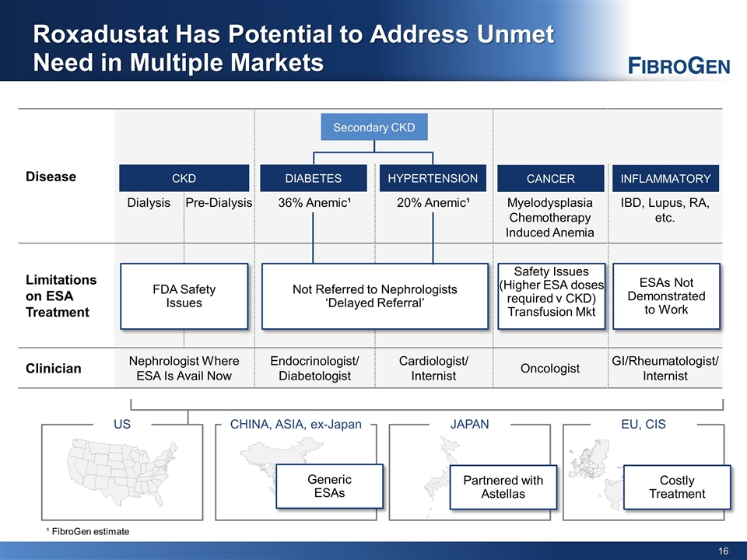Click the slide page number 16
747x560 pixels.
(723, 551)
